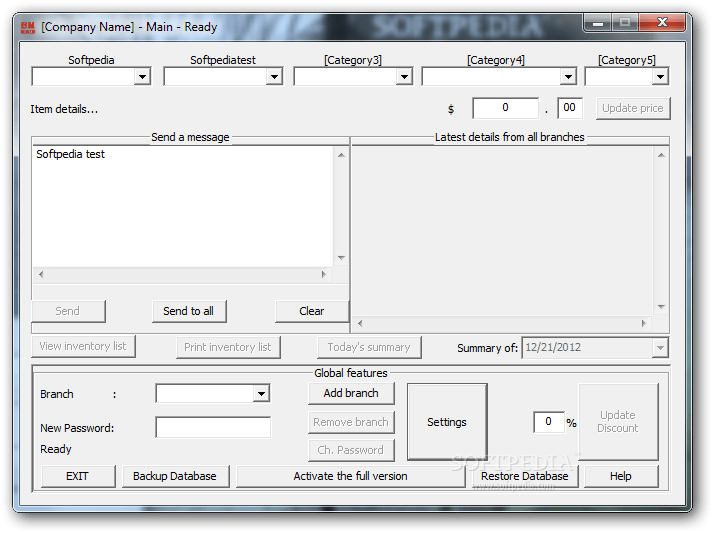Screen dimensions: 713x533
Task: Clear the message text
Action: coord(312,311)
